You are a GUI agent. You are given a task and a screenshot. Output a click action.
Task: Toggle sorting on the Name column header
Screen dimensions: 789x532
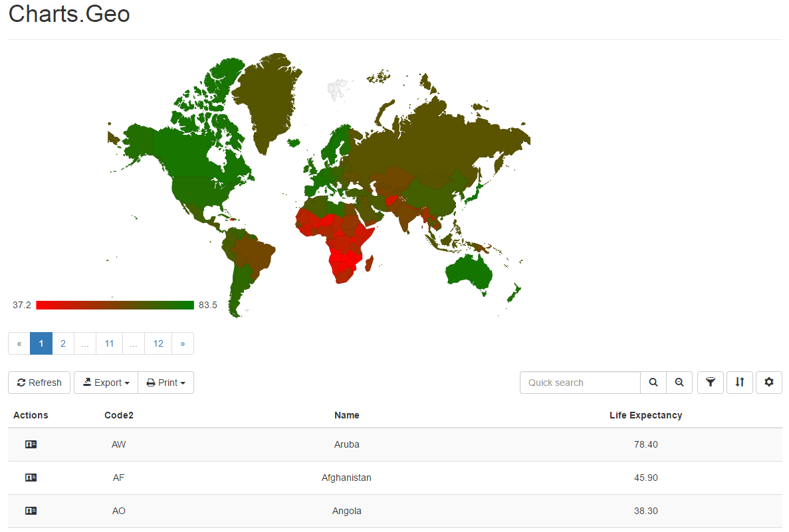pos(346,415)
